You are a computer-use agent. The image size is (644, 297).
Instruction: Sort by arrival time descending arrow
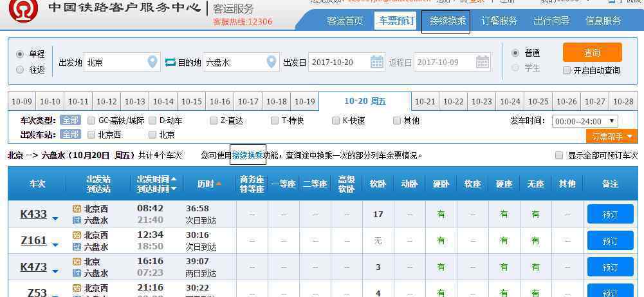174,189
